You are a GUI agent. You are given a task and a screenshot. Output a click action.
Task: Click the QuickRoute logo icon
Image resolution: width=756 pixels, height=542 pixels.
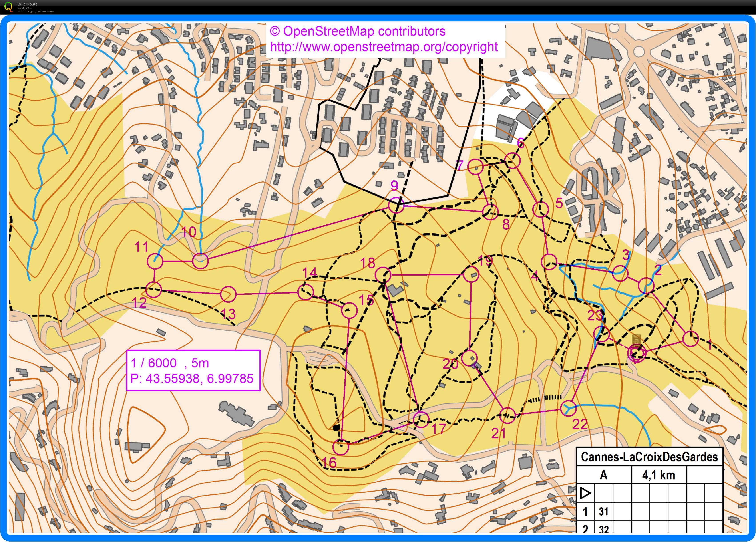tap(8, 7)
